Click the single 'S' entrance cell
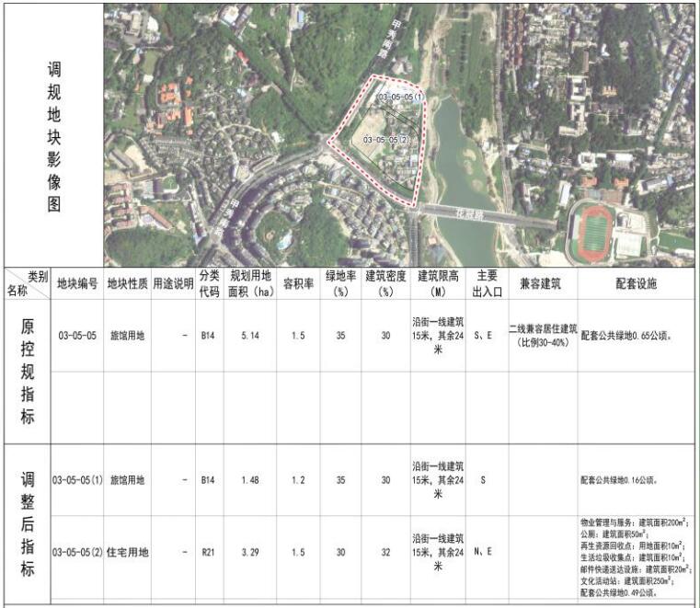The image size is (700, 608). (483, 480)
